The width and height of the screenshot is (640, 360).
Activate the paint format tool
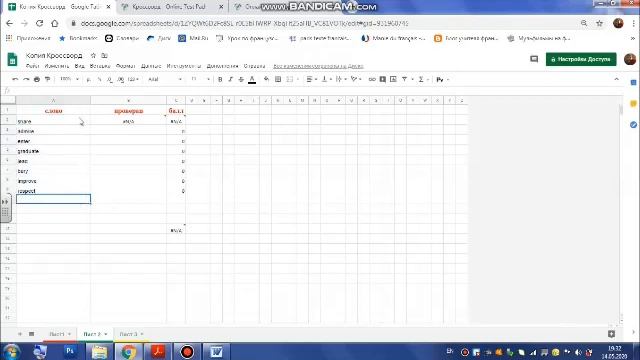[x=47, y=79]
